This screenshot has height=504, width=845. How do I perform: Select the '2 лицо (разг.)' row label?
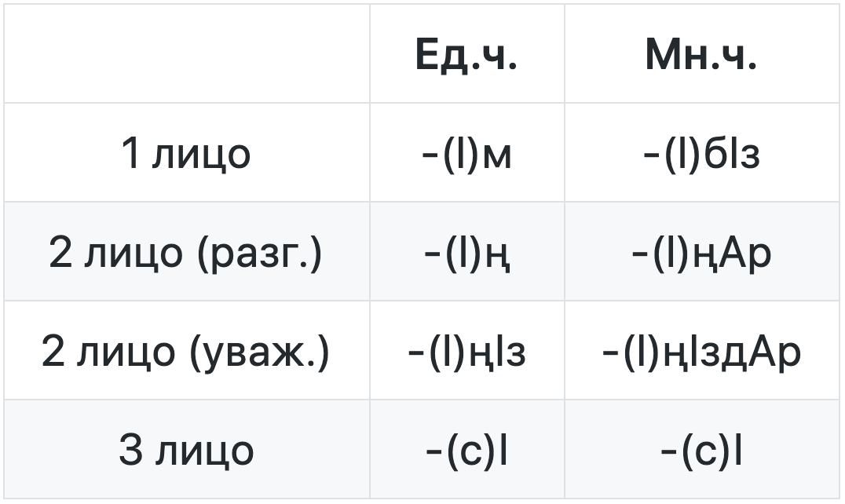coord(186,253)
